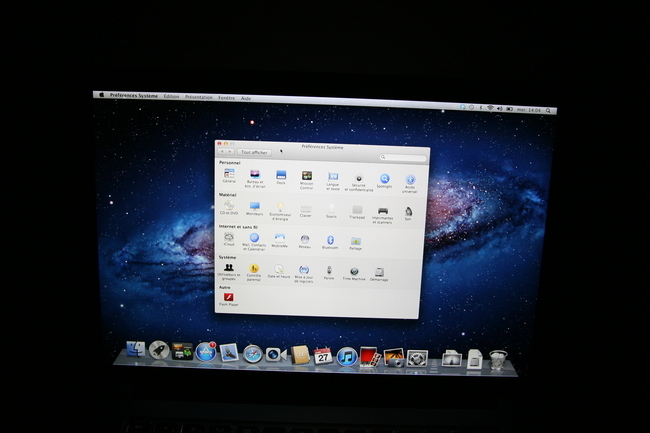This screenshot has width=650, height=433.
Task: Open FaceTime from the Dock
Action: 276,355
